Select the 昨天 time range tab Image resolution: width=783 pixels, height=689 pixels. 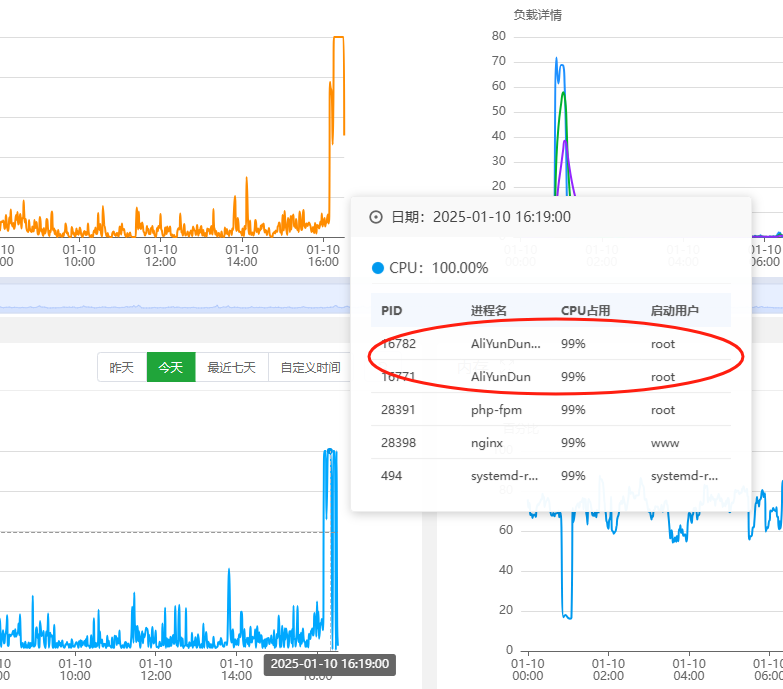coord(122,367)
